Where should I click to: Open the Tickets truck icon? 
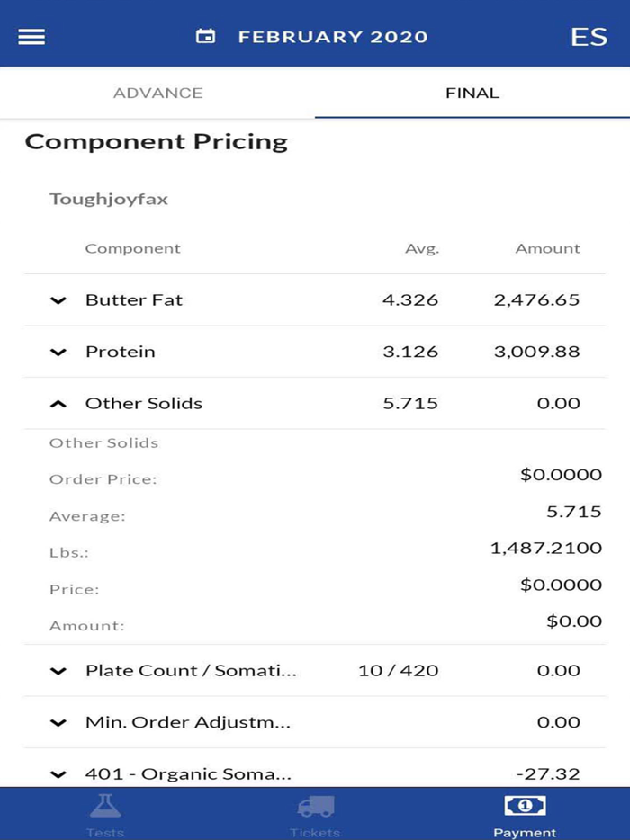coord(315,806)
